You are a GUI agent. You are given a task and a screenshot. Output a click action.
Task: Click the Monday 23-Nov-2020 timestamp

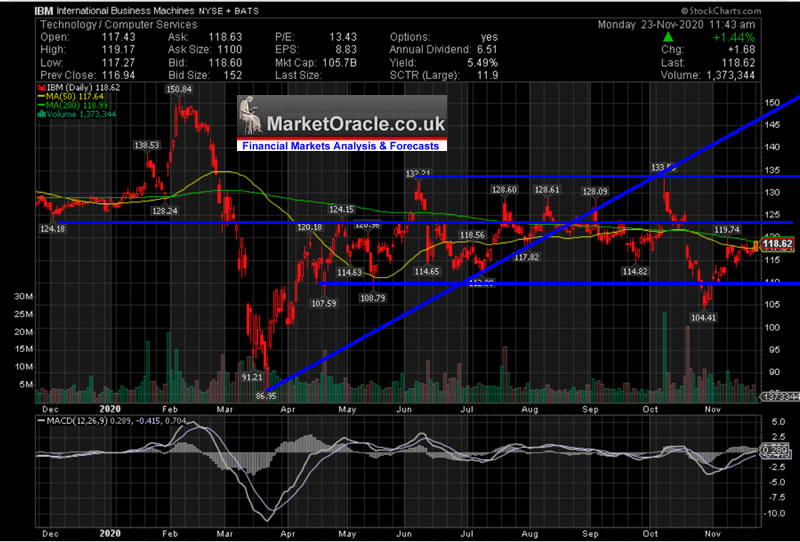pyautogui.click(x=677, y=24)
